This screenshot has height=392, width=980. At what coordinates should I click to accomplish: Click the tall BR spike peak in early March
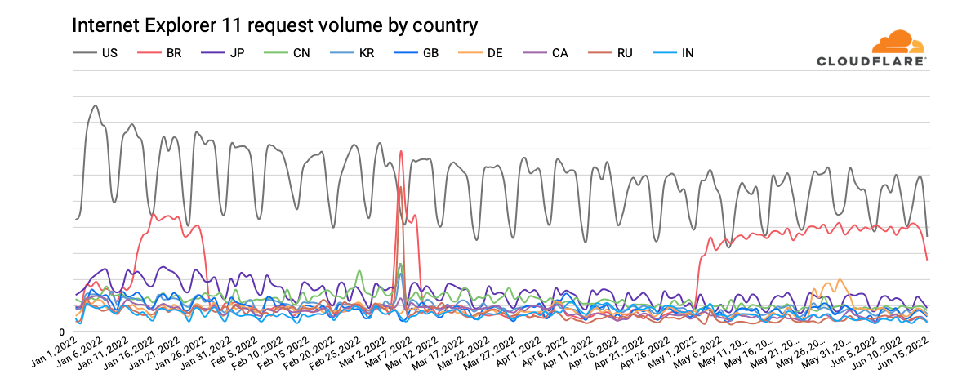(400, 151)
